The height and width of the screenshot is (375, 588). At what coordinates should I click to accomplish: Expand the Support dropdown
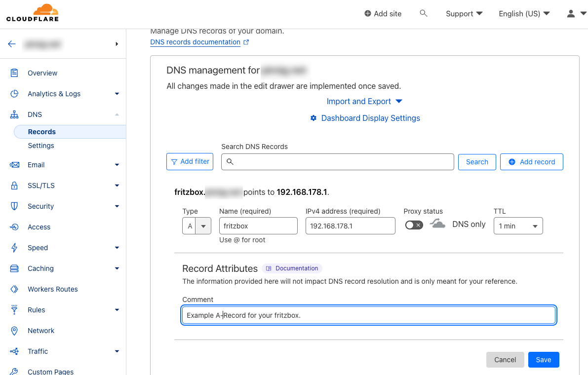point(464,13)
